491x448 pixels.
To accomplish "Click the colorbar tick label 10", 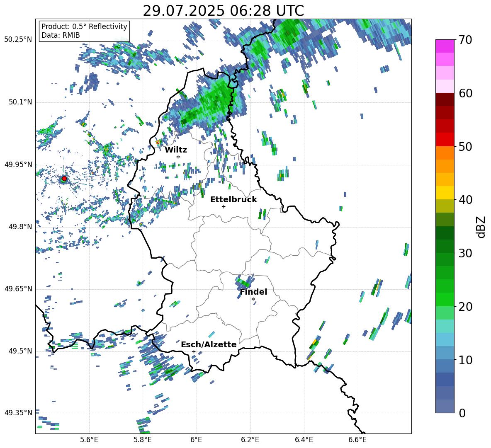I will point(465,360).
